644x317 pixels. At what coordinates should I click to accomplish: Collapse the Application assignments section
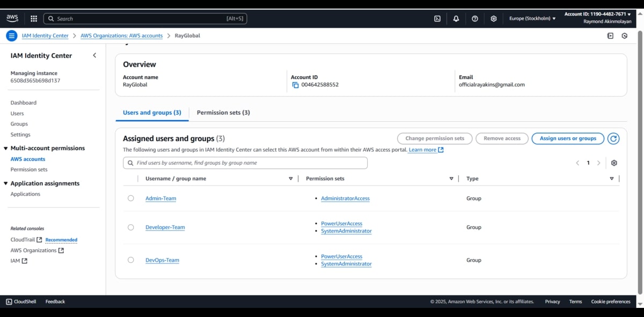pyautogui.click(x=6, y=183)
